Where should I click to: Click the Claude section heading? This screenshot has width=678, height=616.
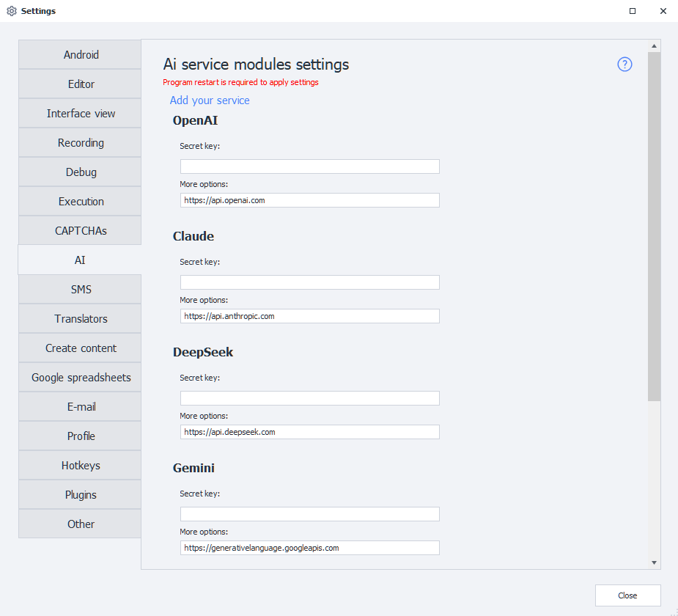[194, 236]
